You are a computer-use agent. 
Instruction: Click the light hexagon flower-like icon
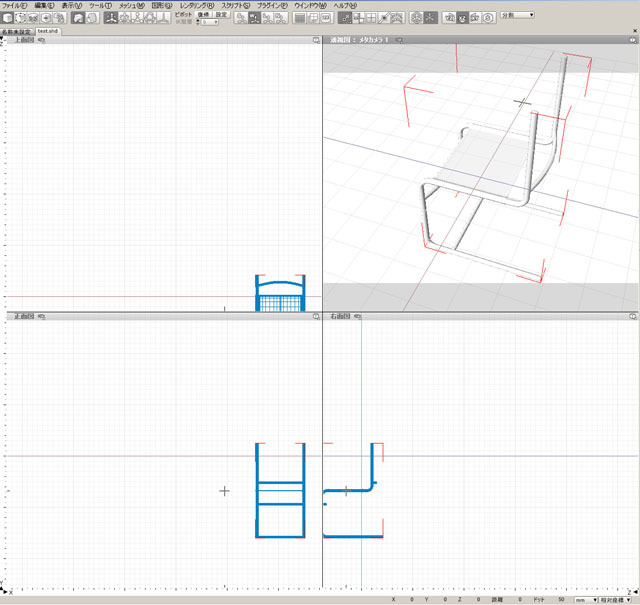(x=416, y=18)
